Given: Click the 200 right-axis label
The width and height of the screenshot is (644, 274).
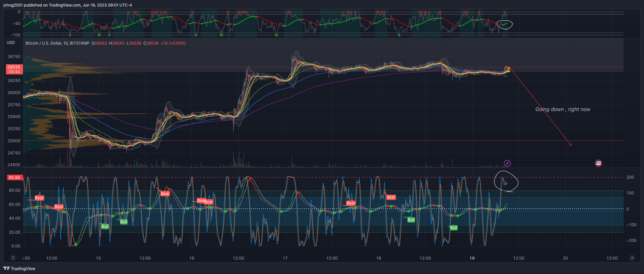Looking at the screenshot, I should pyautogui.click(x=630, y=177).
